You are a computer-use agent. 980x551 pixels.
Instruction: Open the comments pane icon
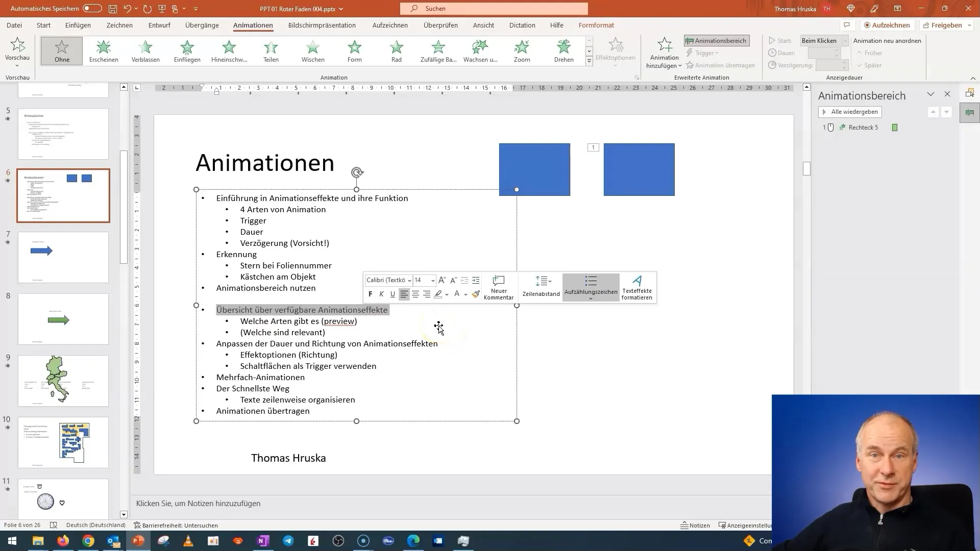[847, 25]
